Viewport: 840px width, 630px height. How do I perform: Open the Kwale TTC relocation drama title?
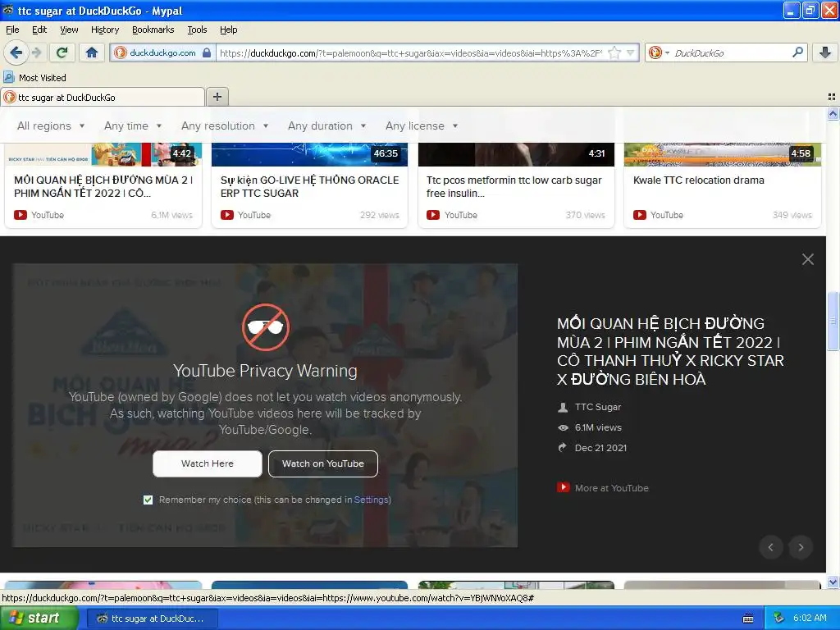pyautogui.click(x=699, y=180)
